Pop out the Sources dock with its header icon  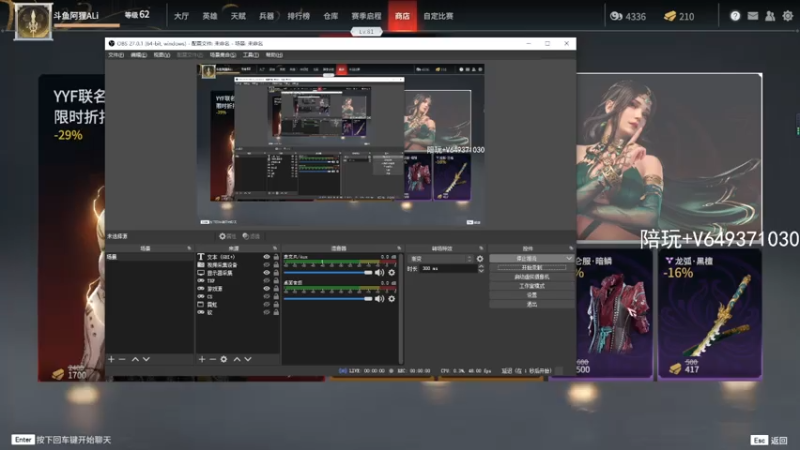coord(275,248)
